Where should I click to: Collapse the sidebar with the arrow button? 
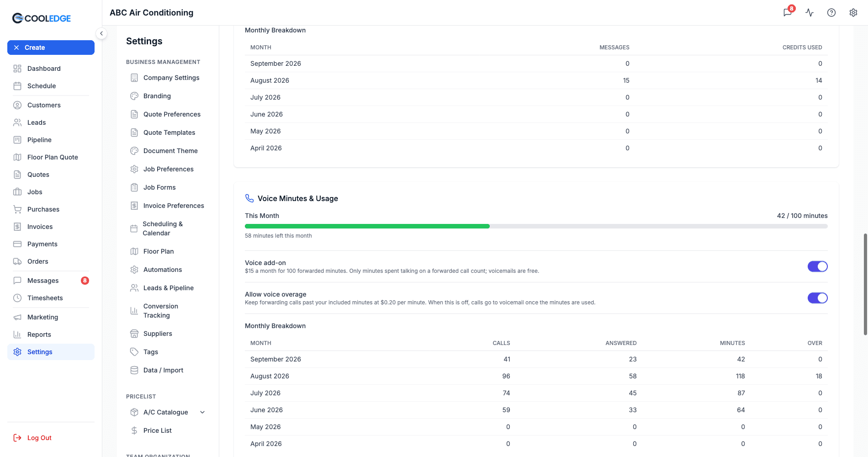point(101,33)
